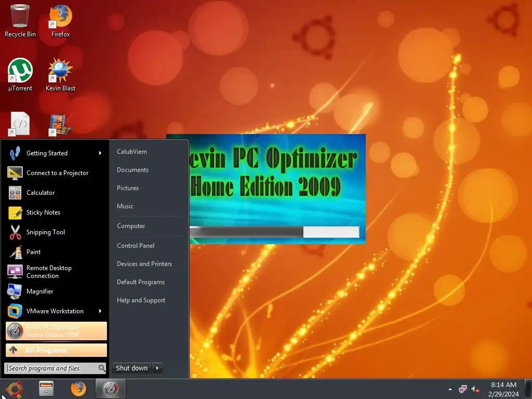Open Firefox from the taskbar
The image size is (532, 399).
78,389
